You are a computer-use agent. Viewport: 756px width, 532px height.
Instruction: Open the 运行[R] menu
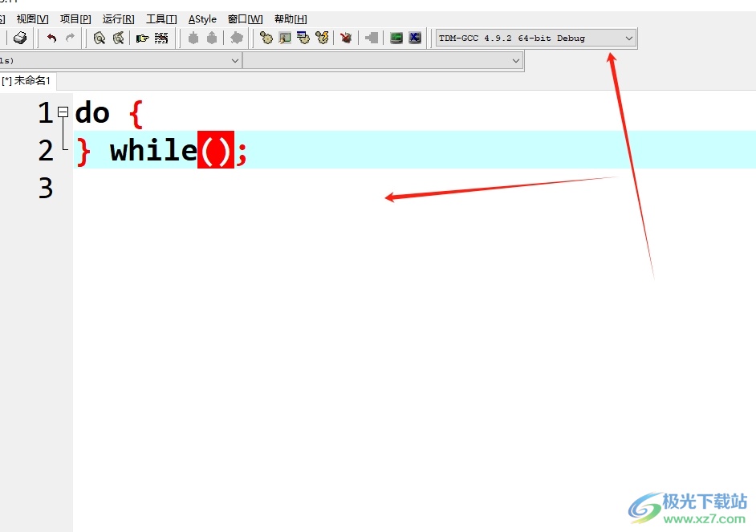point(118,18)
